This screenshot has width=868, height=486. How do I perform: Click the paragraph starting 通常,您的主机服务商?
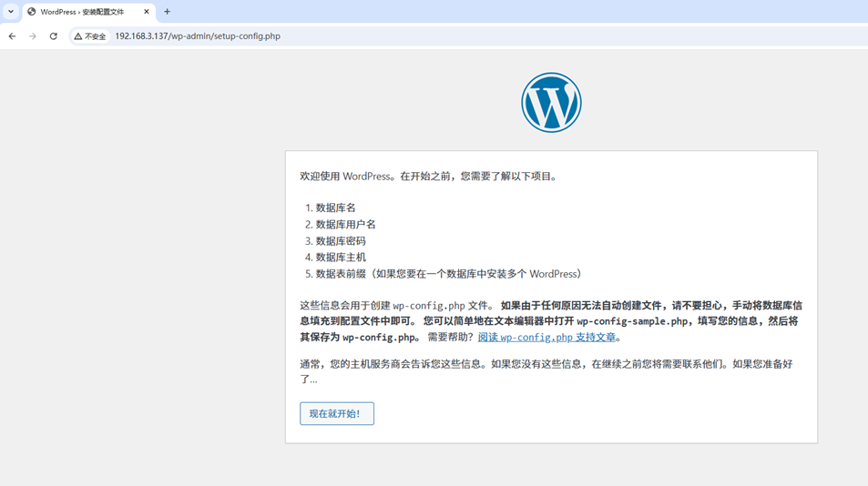point(546,371)
